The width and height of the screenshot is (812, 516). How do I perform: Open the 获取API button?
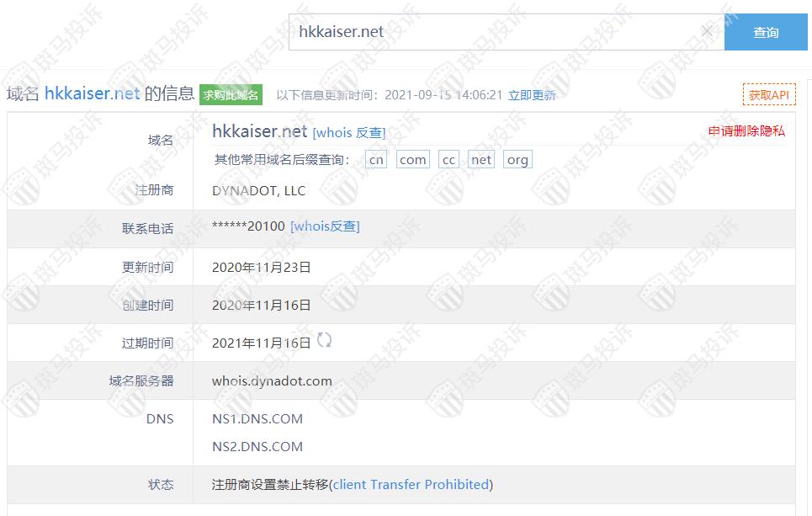(769, 95)
